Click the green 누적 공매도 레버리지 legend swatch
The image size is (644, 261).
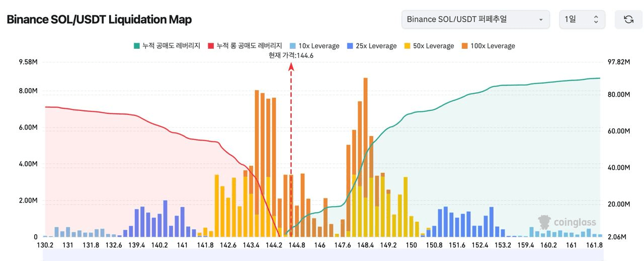[x=136, y=46]
